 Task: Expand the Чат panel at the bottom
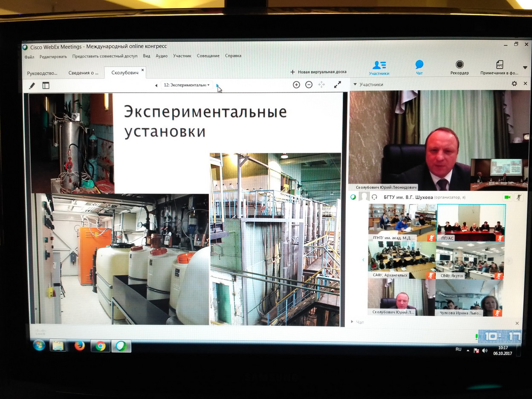(352, 322)
